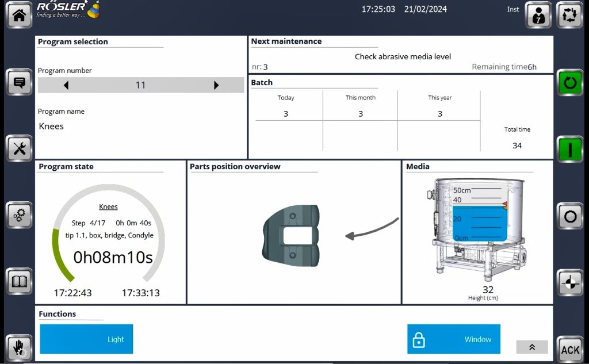The width and height of the screenshot is (589, 364).
Task: Open the wrench and screwdriver maintenance icon
Action: click(19, 148)
